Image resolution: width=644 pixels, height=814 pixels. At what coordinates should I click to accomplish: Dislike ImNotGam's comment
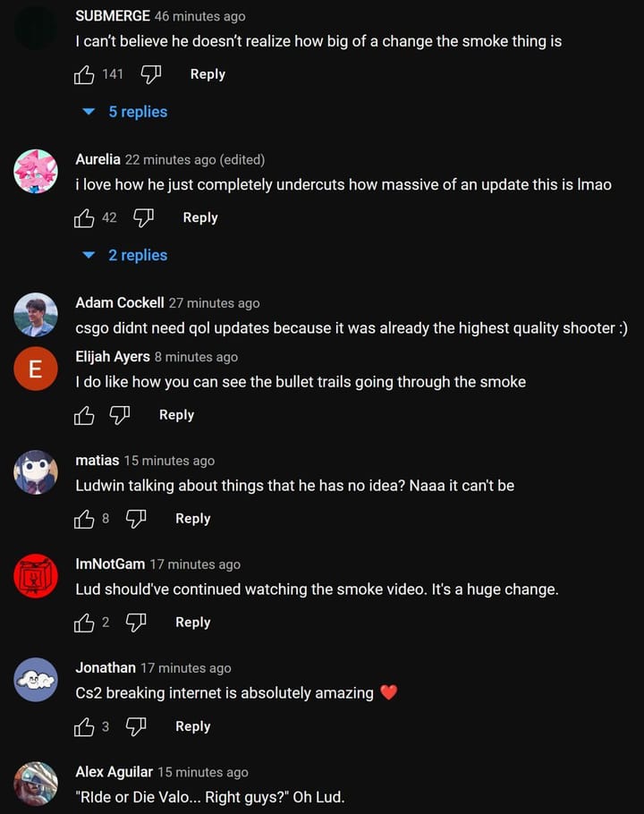[136, 623]
